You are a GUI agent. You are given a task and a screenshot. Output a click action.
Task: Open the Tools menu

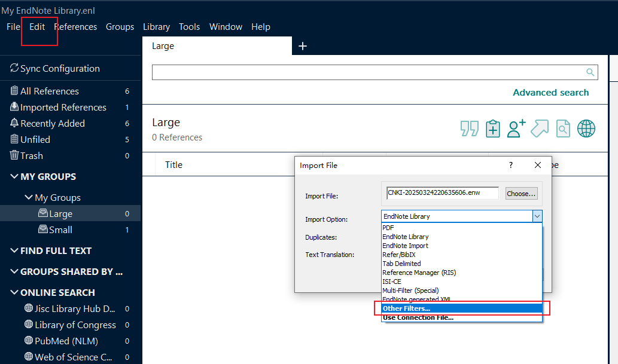coord(189,27)
